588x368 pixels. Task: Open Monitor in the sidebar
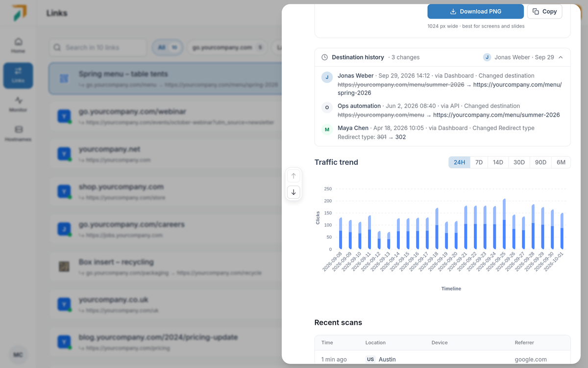[18, 105]
